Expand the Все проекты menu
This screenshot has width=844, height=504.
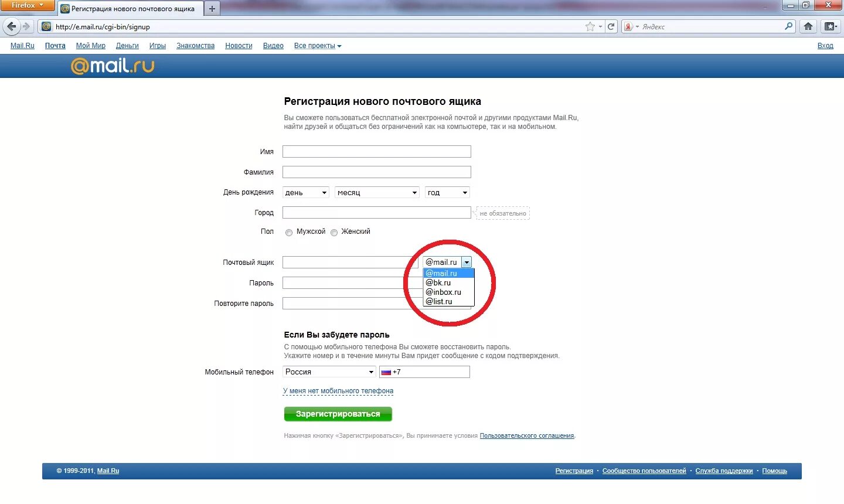click(318, 46)
